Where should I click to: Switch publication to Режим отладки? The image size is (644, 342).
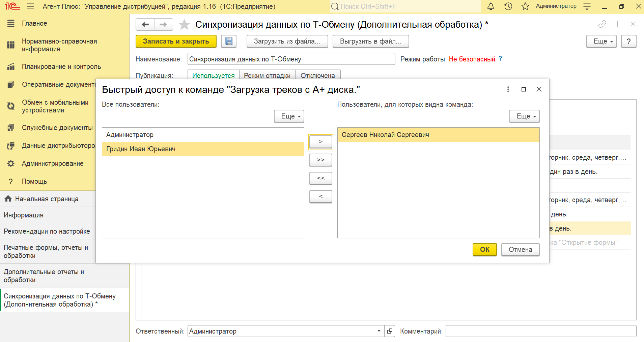tap(267, 75)
